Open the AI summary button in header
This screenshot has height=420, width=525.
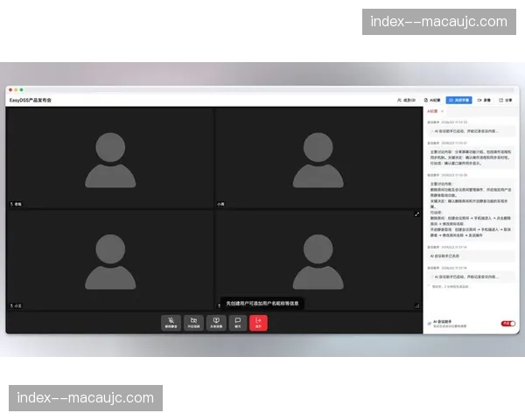coord(432,101)
